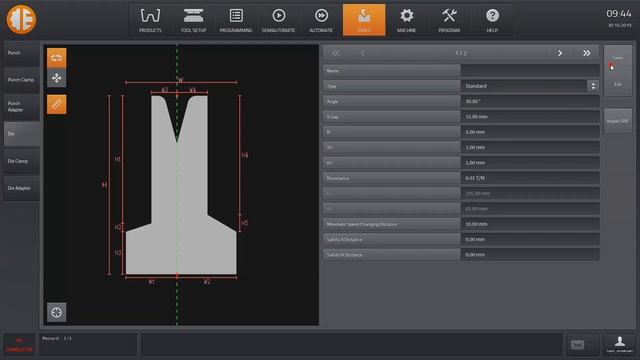Select the Die Adapter tab
This screenshot has width=640, height=360.
coord(22,188)
